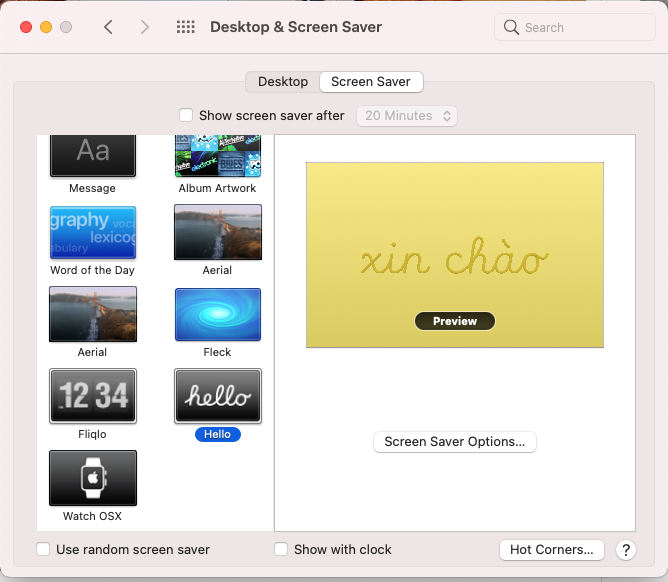Open help with the question mark button
Viewport: 668px width, 582px height.
tap(626, 549)
